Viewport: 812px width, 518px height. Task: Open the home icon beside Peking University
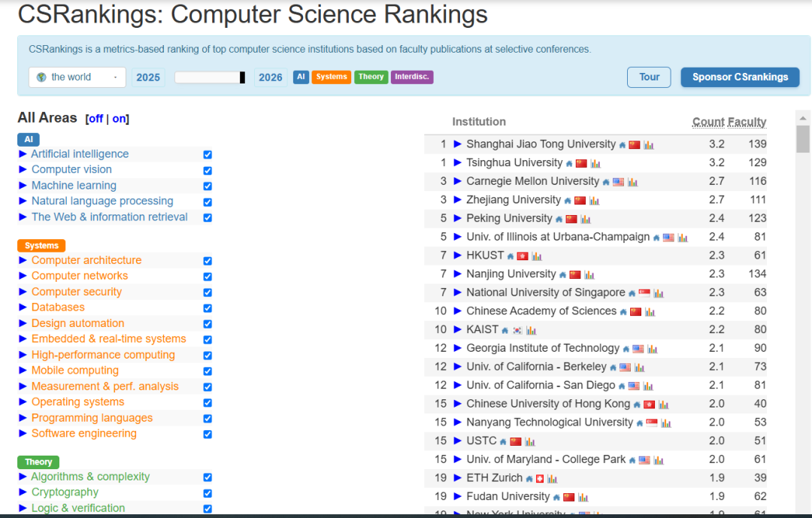coord(559,220)
